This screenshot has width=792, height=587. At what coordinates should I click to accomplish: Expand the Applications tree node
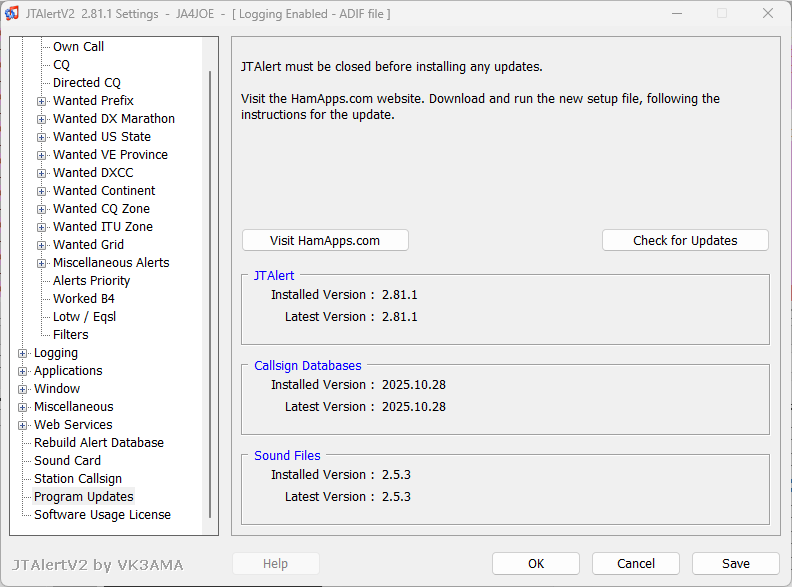[x=22, y=371]
